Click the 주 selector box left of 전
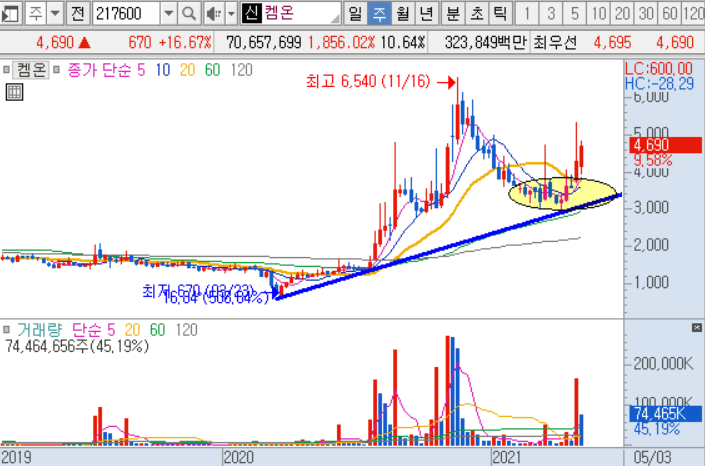Image resolution: width=705 pixels, height=466 pixels. click(x=36, y=13)
